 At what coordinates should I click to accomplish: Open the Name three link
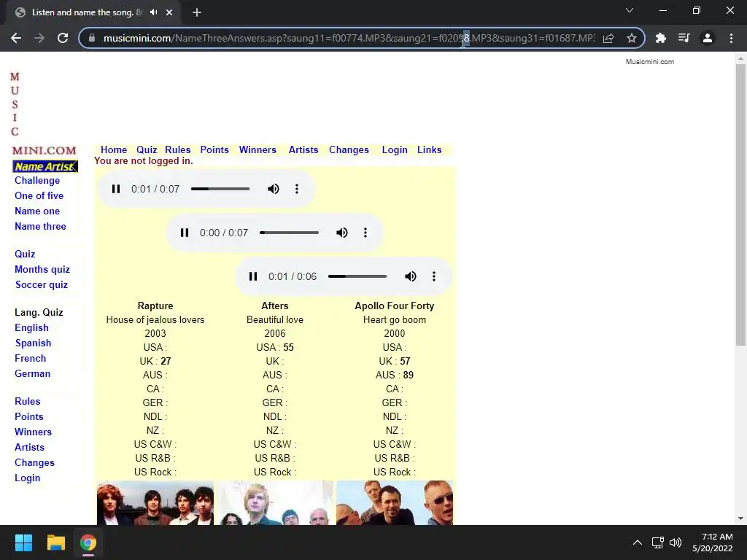pos(41,226)
